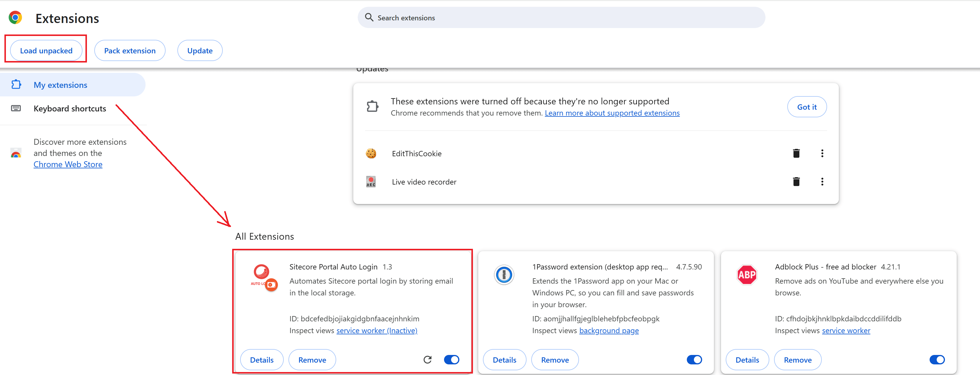Screen dimensions: 980x375
Task: Click Load unpacked button
Action: click(46, 50)
